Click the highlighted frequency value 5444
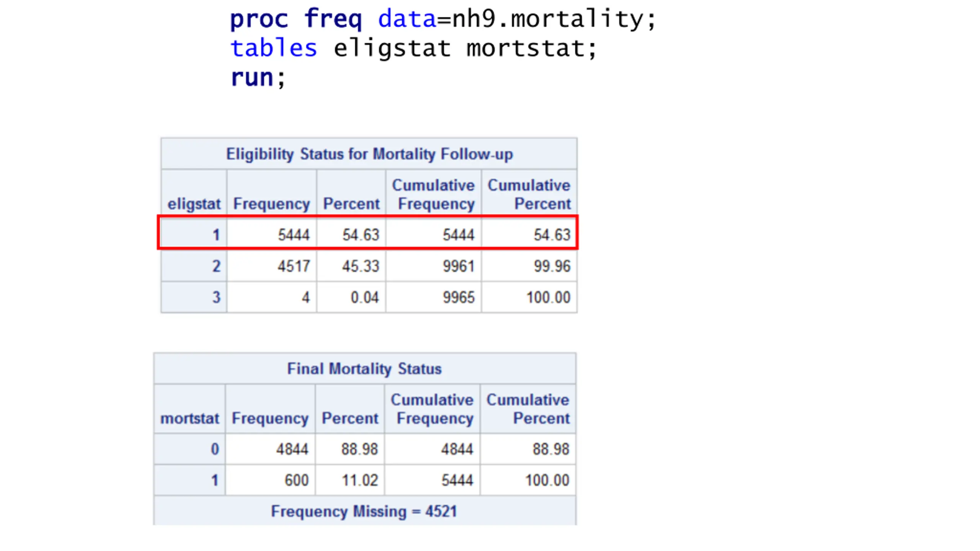980x551 pixels. [294, 235]
